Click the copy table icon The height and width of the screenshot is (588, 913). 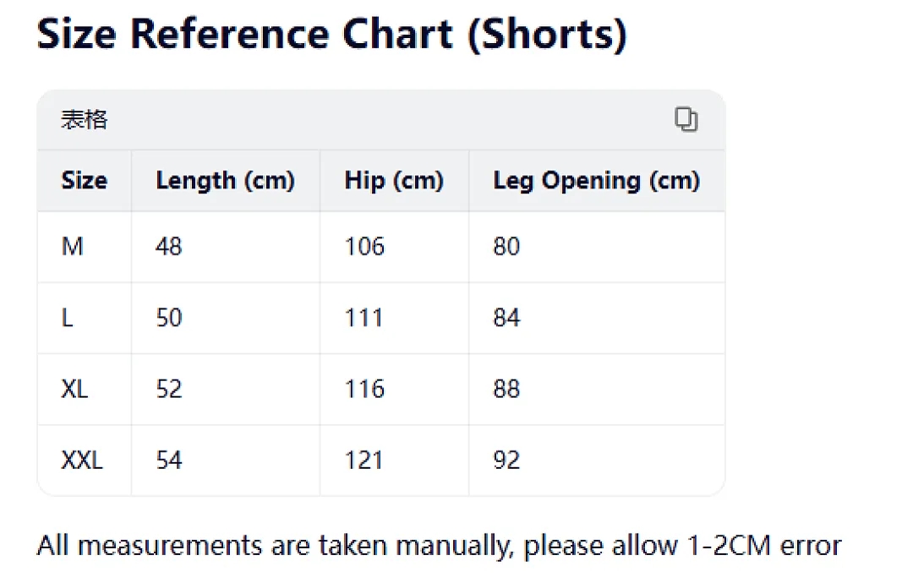click(x=686, y=119)
